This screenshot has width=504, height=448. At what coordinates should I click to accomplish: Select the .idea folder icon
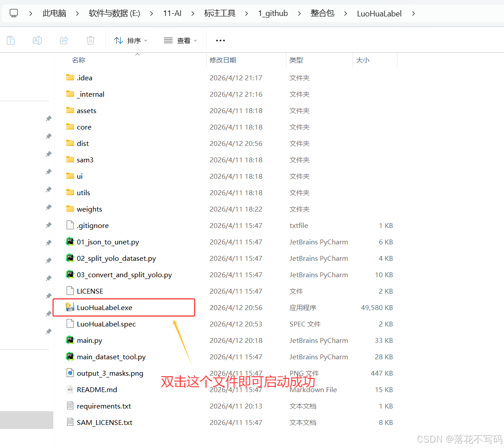click(x=70, y=77)
